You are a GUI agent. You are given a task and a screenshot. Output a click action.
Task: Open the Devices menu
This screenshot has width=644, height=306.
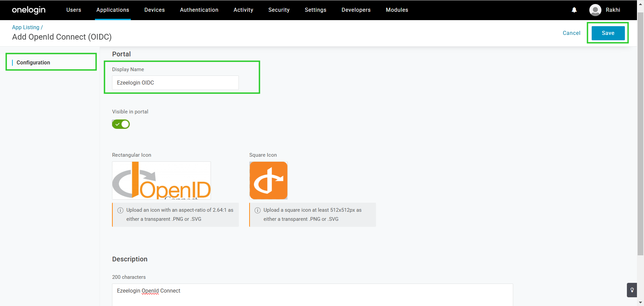click(155, 10)
